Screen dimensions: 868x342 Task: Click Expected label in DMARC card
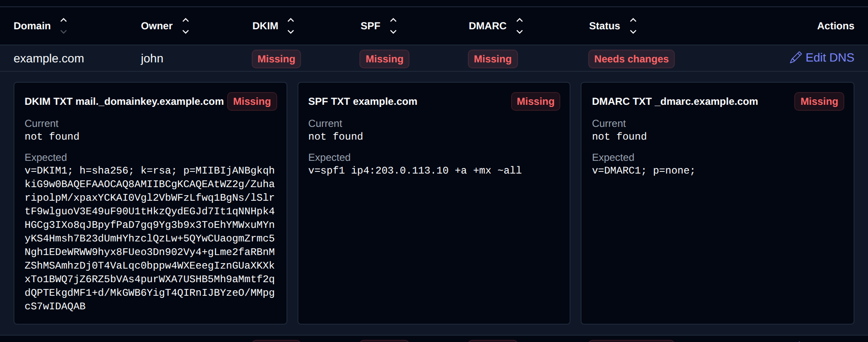(613, 157)
